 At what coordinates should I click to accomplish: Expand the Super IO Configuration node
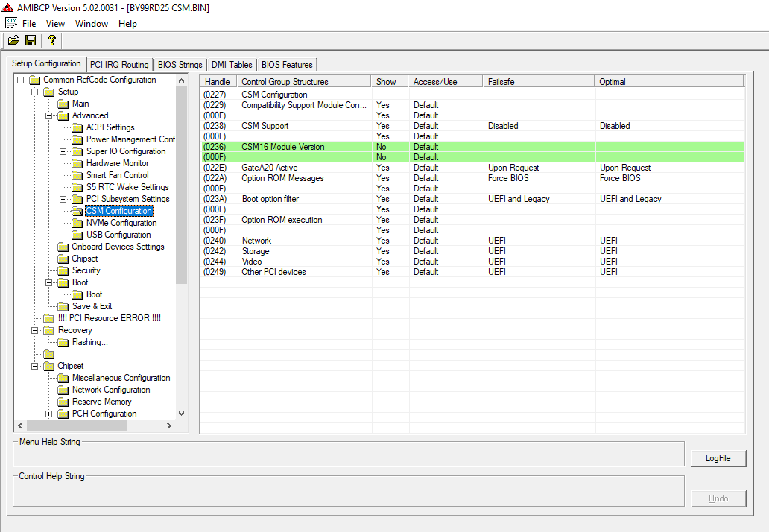(63, 151)
